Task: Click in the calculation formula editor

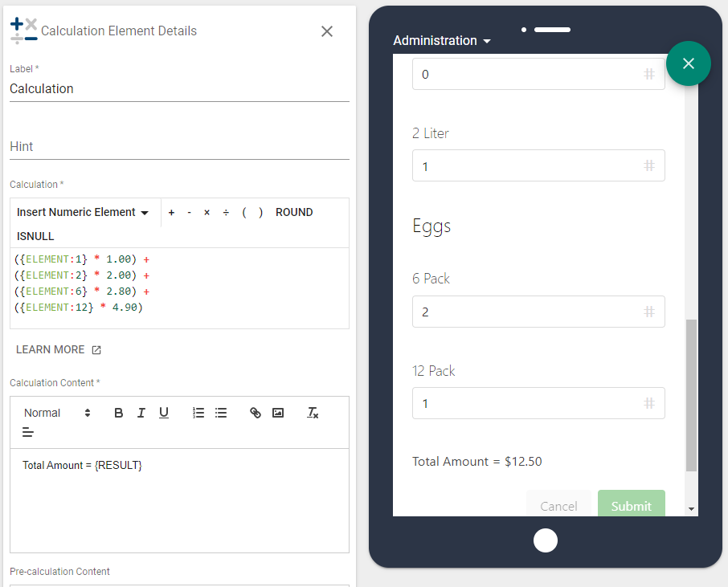Action: (179, 288)
